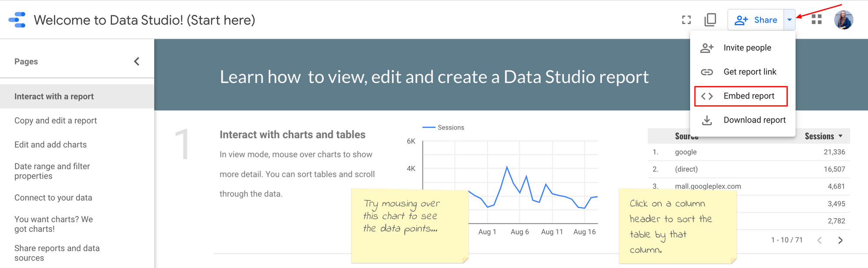Select Interact with a report page
Screen dimensions: 868x268
point(54,96)
